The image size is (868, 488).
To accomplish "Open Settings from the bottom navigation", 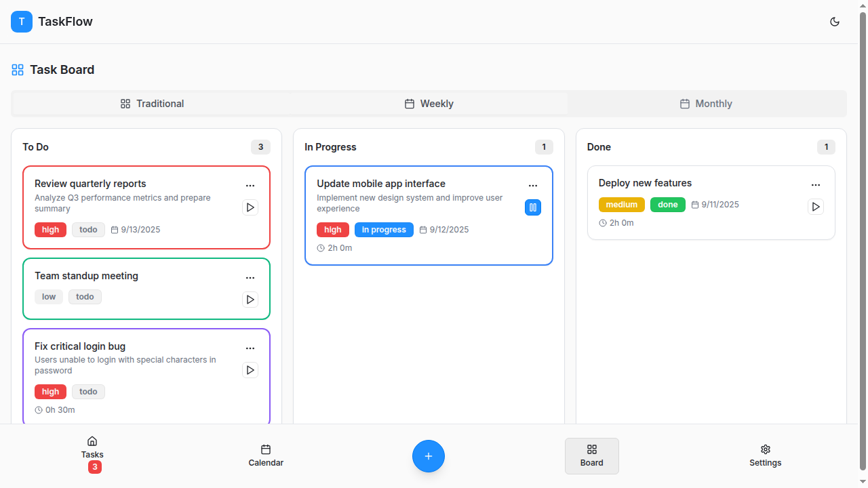I will point(766,456).
